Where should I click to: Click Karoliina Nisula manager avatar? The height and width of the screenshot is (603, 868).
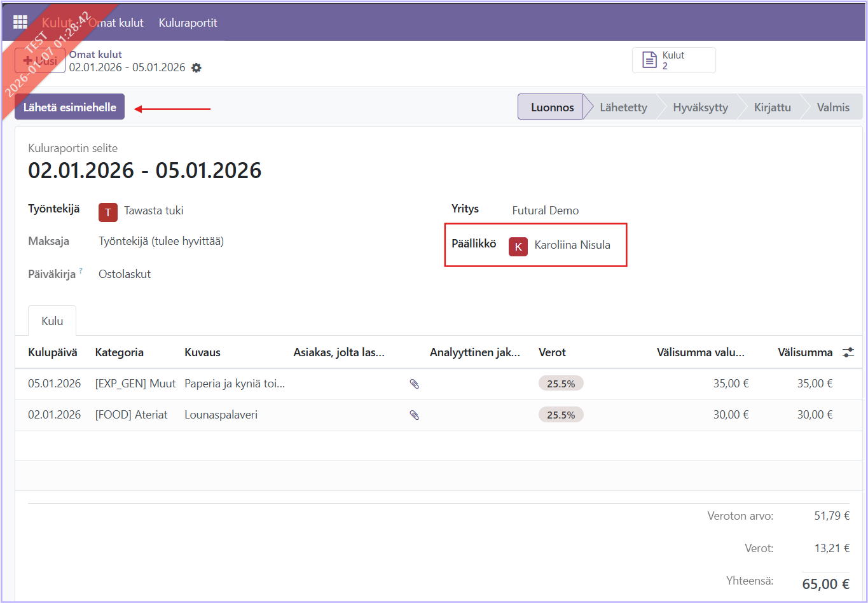click(518, 246)
